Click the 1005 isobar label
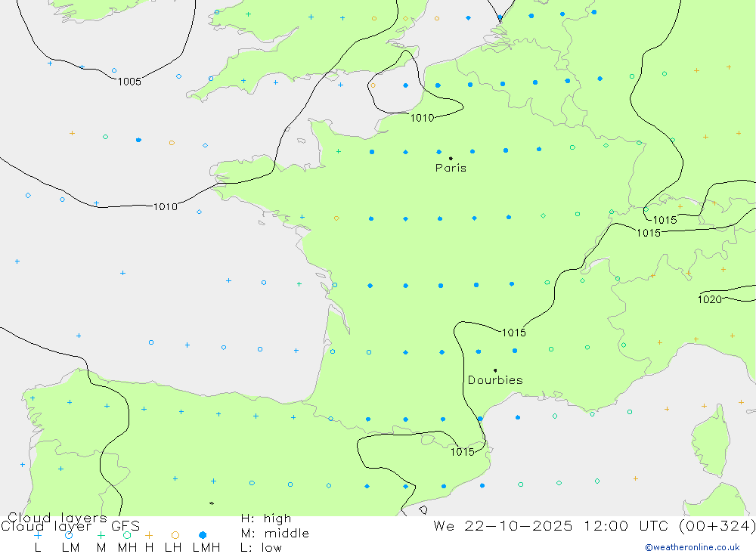The height and width of the screenshot is (554, 756). pyautogui.click(x=130, y=82)
